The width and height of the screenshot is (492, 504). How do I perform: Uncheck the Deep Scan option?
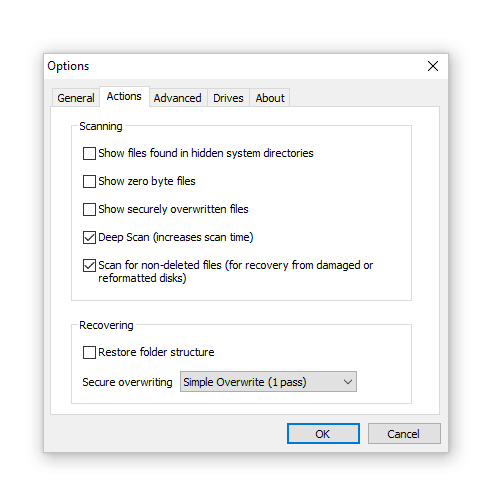[89, 238]
